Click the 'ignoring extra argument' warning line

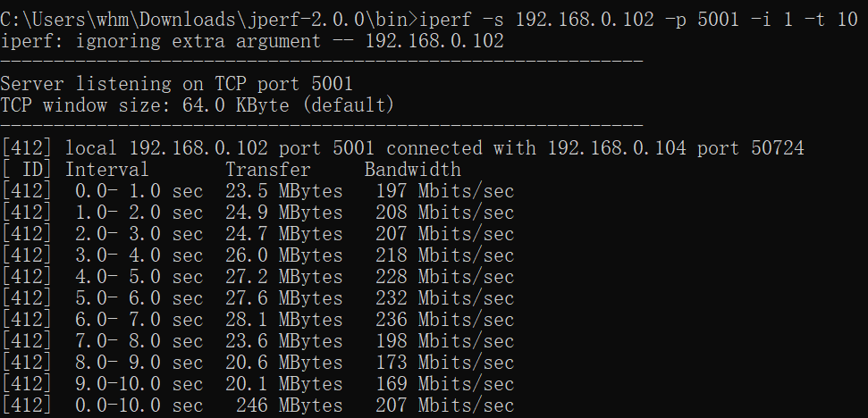coord(252,41)
